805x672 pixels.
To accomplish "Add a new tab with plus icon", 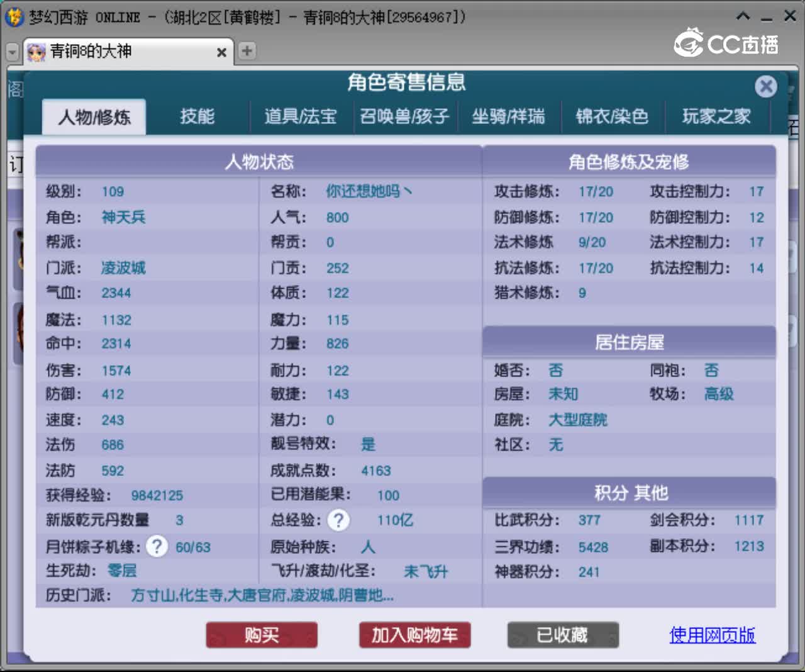I will (x=247, y=51).
